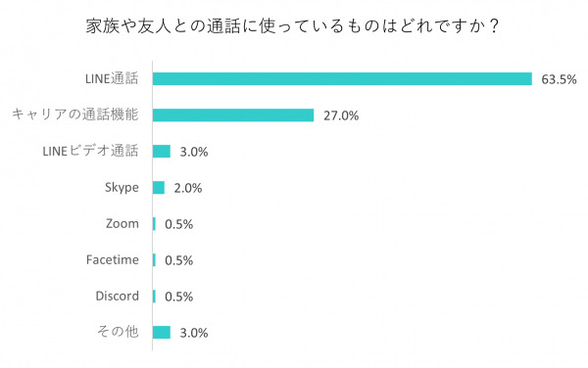Select the Zoom bar
The image size is (588, 368).
pos(154,224)
